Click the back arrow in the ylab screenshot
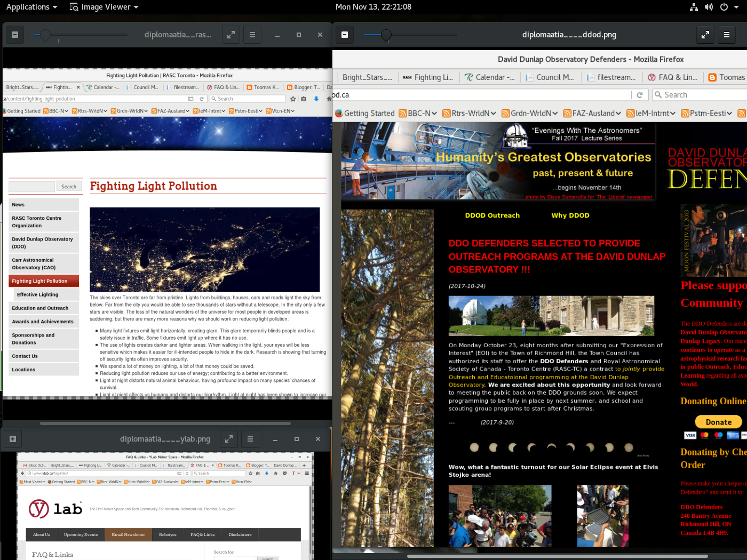Screen dimensions: 747x560 pos(23,473)
